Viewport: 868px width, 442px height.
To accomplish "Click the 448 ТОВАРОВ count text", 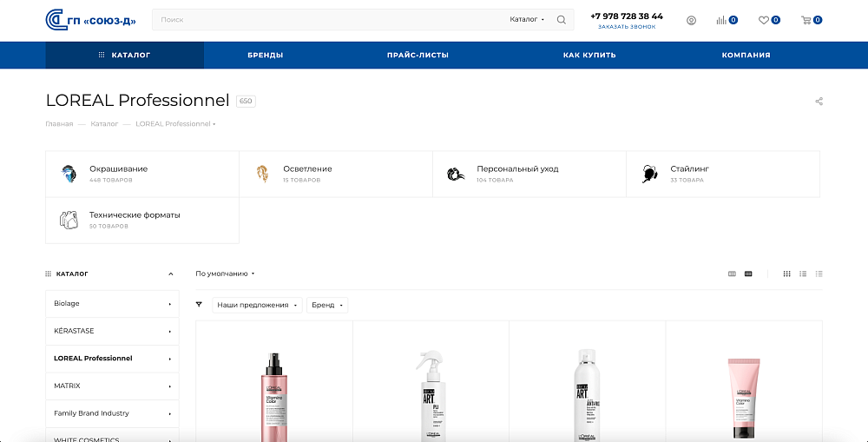I will coord(111,180).
